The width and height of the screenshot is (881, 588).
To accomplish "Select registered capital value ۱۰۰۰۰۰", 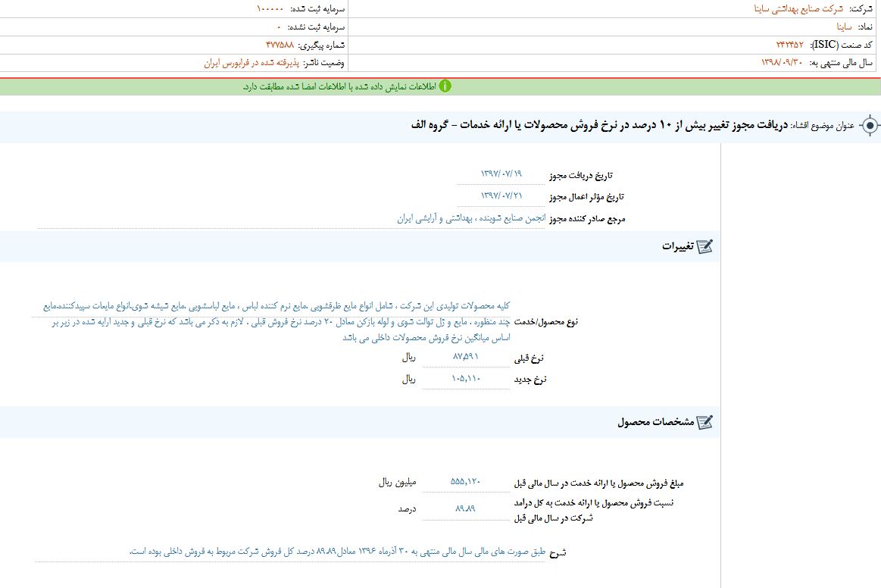I will pos(270,9).
